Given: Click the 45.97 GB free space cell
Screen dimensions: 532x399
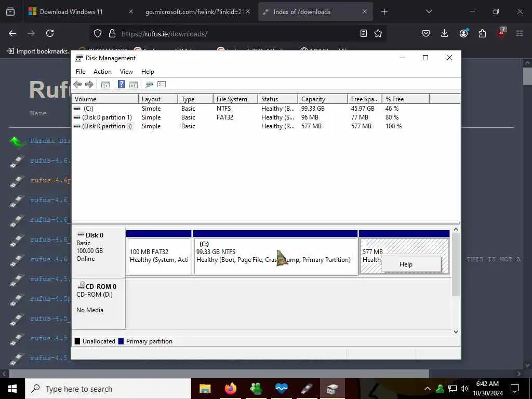Looking at the screenshot, I should [363, 109].
